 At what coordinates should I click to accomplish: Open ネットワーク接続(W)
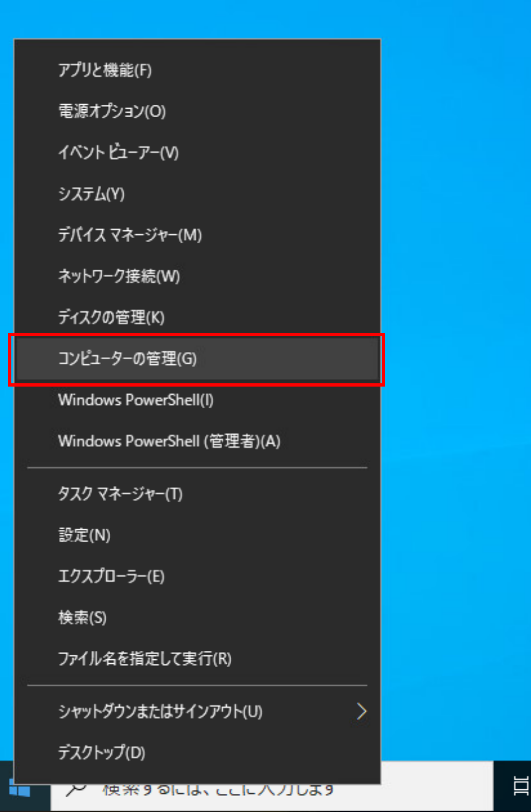[197, 276]
